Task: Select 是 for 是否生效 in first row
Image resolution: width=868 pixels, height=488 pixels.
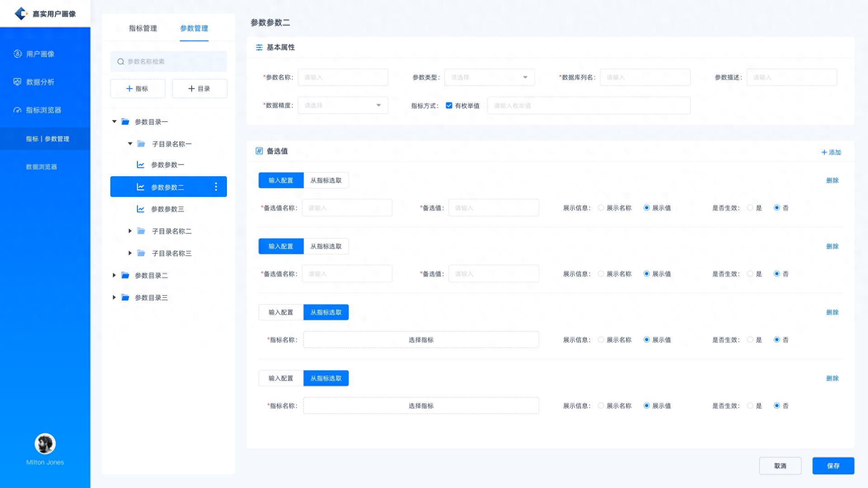Action: click(750, 208)
